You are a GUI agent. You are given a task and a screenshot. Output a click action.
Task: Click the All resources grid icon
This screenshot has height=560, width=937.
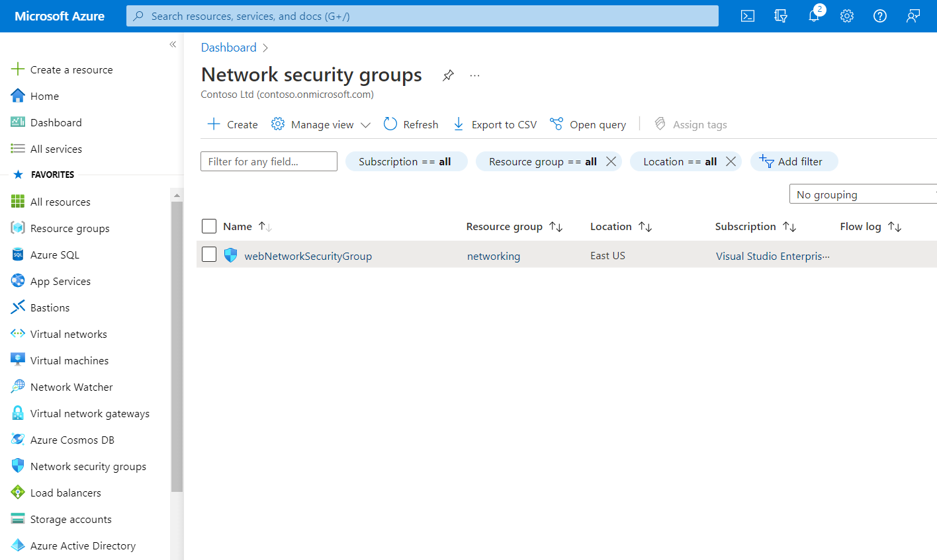(18, 202)
